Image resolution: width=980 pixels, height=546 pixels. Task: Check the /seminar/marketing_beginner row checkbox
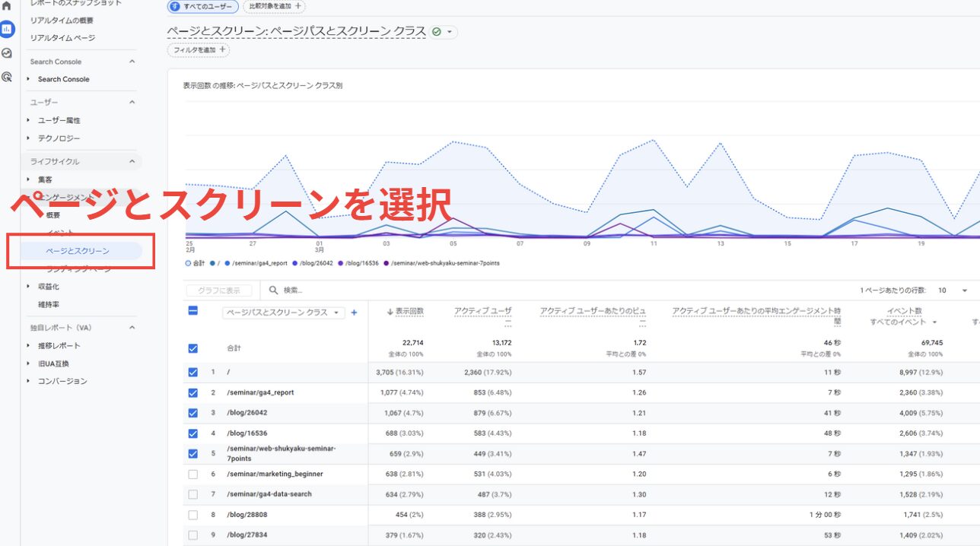(x=192, y=475)
